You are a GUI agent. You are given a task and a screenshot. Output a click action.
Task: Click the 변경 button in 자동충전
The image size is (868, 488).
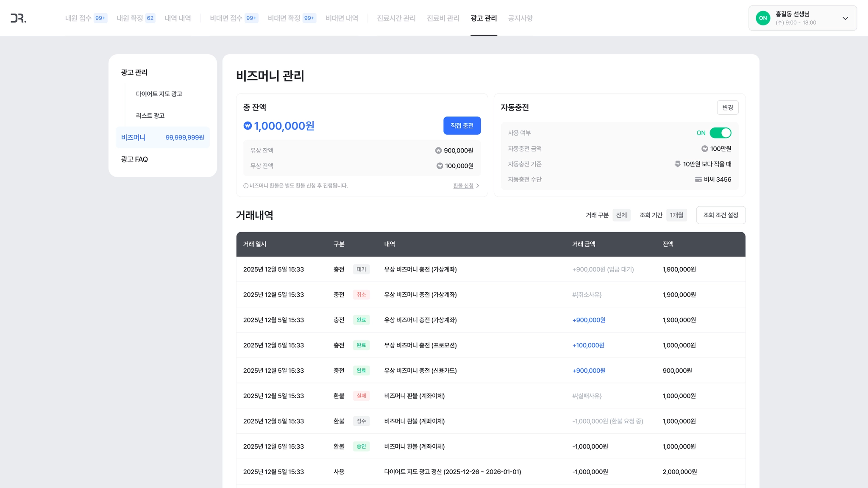[x=727, y=108]
